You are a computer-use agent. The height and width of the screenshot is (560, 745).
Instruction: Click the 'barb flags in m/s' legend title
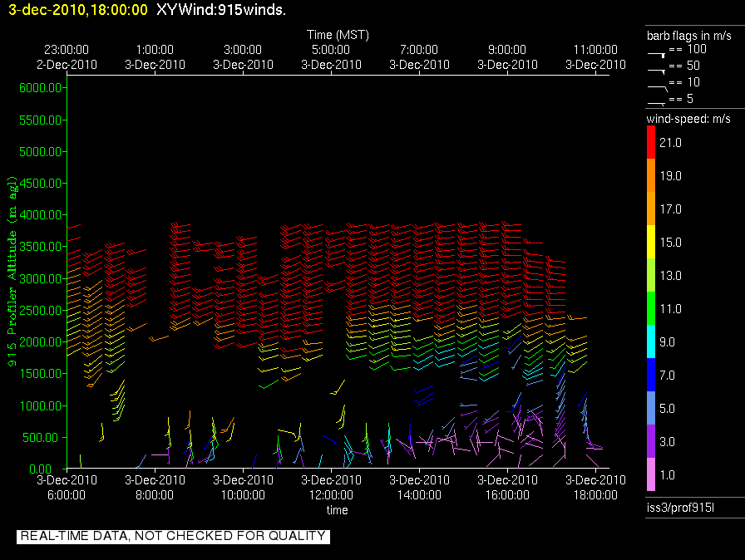tap(689, 36)
